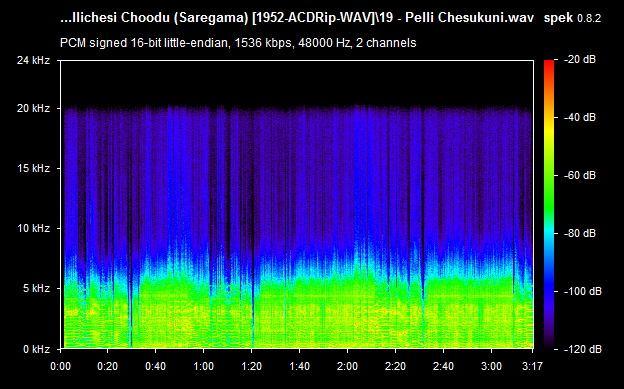Click the 2:00 time axis label
The image size is (624, 389).
347,366
